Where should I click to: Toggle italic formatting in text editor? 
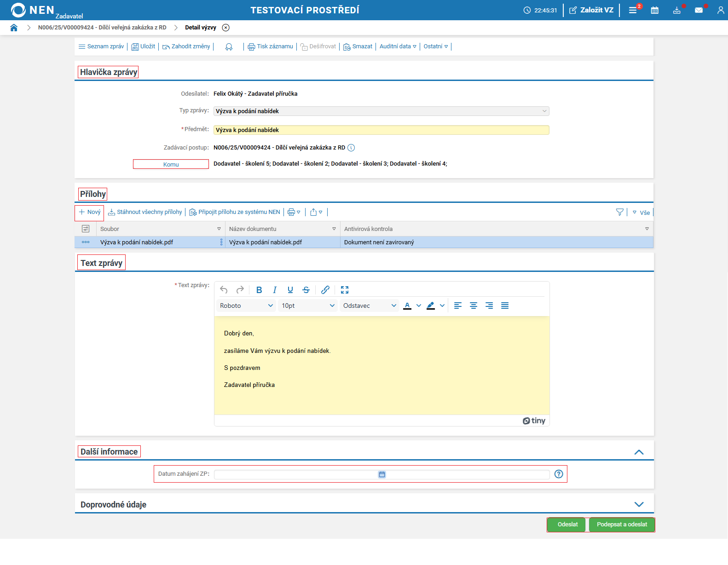pyautogui.click(x=275, y=290)
